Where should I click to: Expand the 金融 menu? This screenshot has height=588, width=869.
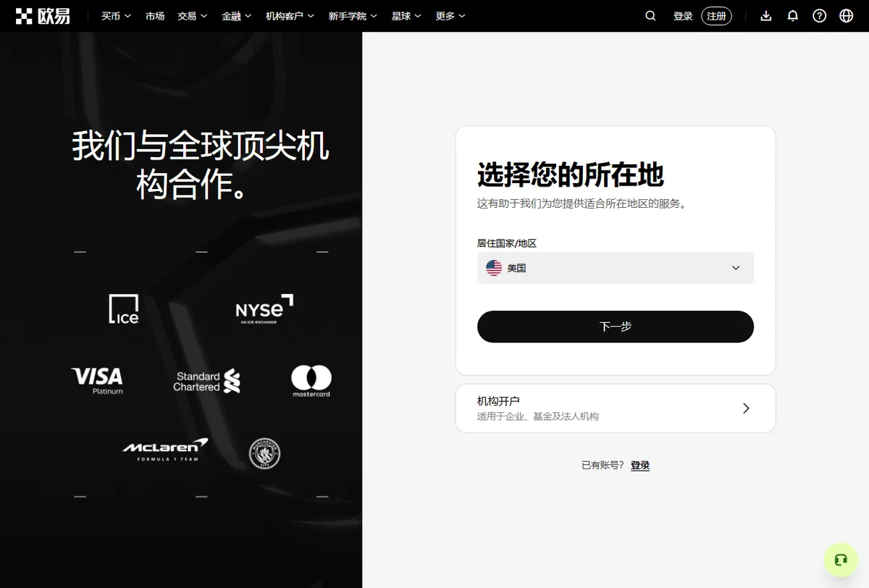[x=237, y=16]
